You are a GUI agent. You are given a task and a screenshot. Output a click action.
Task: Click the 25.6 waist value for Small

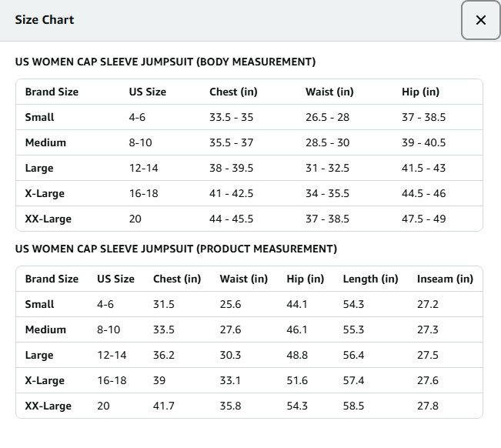(230, 304)
